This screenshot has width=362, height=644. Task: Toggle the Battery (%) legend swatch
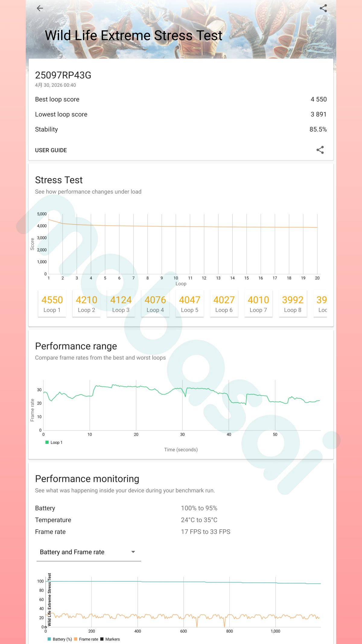tap(49, 639)
